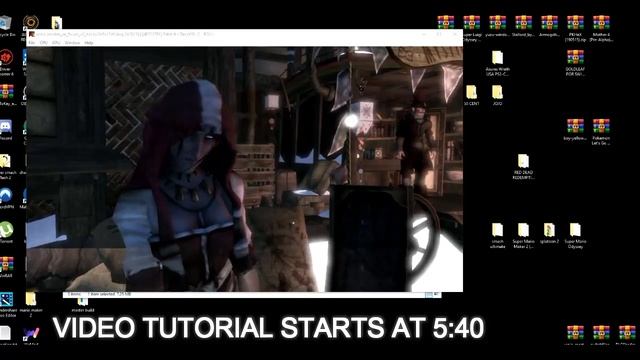Image resolution: width=640 pixels, height=360 pixels.
Task: Open the Super Luigi Odyssey archive
Action: [x=472, y=28]
